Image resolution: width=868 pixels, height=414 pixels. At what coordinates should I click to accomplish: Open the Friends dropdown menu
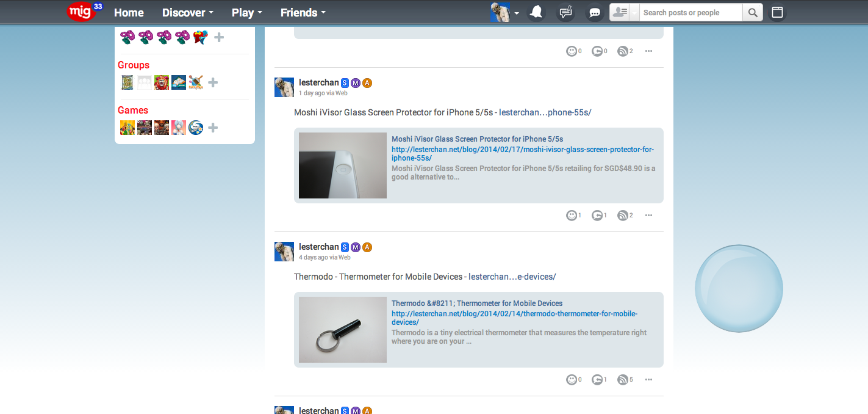(303, 12)
